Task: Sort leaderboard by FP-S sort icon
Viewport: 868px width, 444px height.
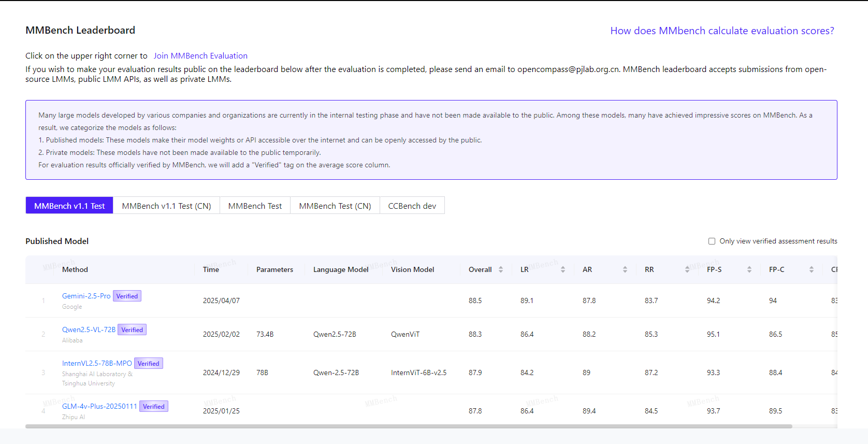Action: pyautogui.click(x=749, y=269)
